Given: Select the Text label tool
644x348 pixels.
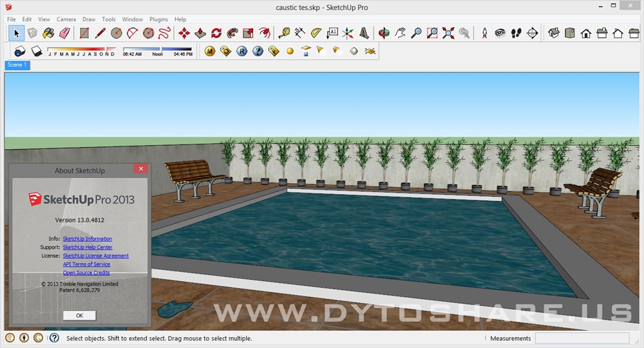Looking at the screenshot, I should click(x=332, y=34).
